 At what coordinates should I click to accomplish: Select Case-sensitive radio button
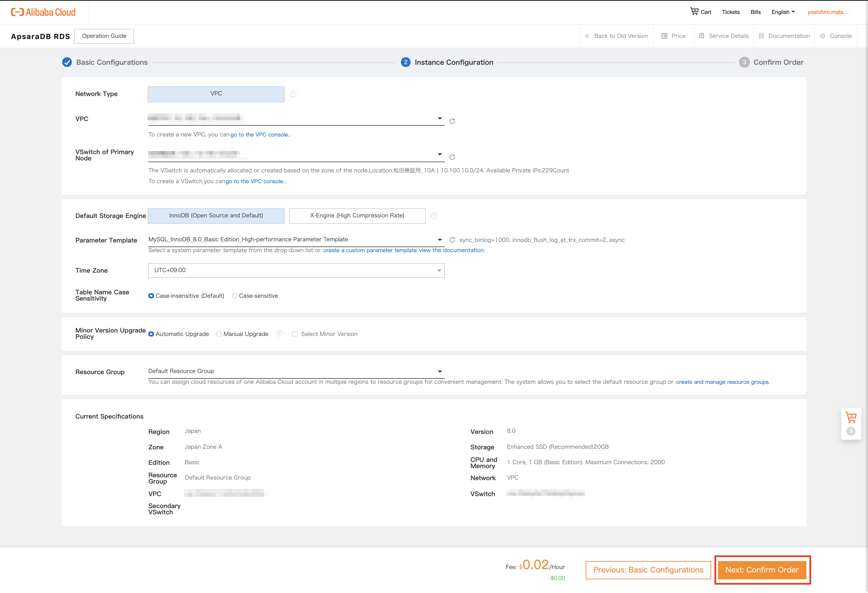pyautogui.click(x=235, y=296)
